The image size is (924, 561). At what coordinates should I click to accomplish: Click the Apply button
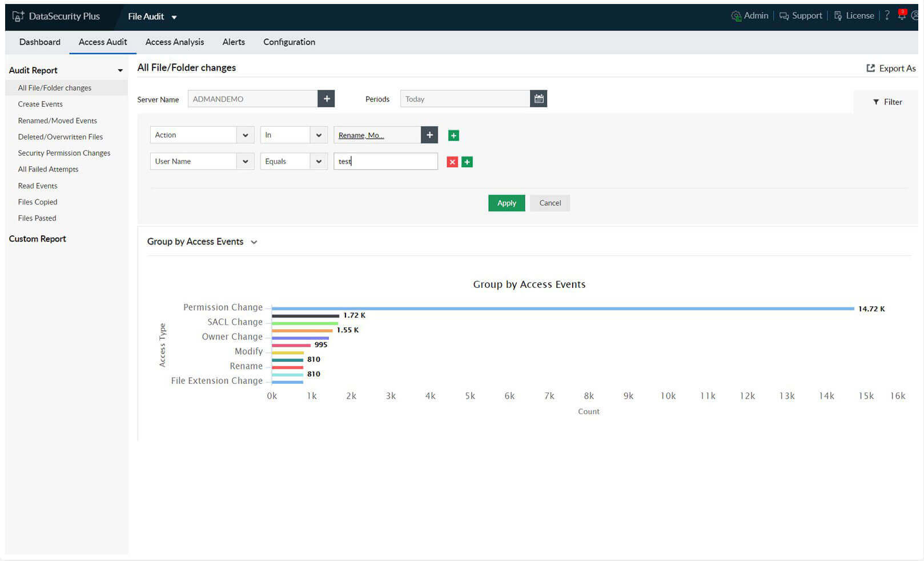506,203
